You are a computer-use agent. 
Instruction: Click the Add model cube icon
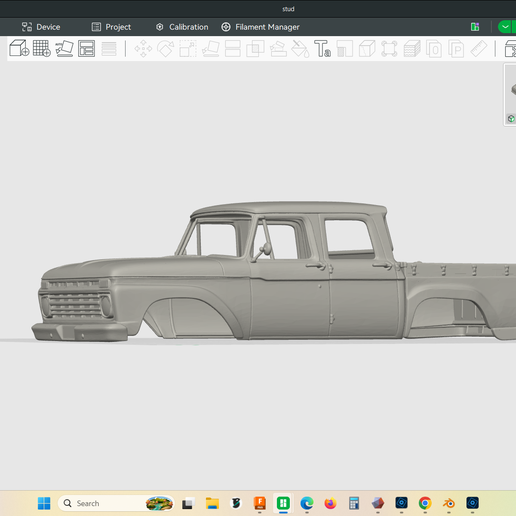point(19,49)
